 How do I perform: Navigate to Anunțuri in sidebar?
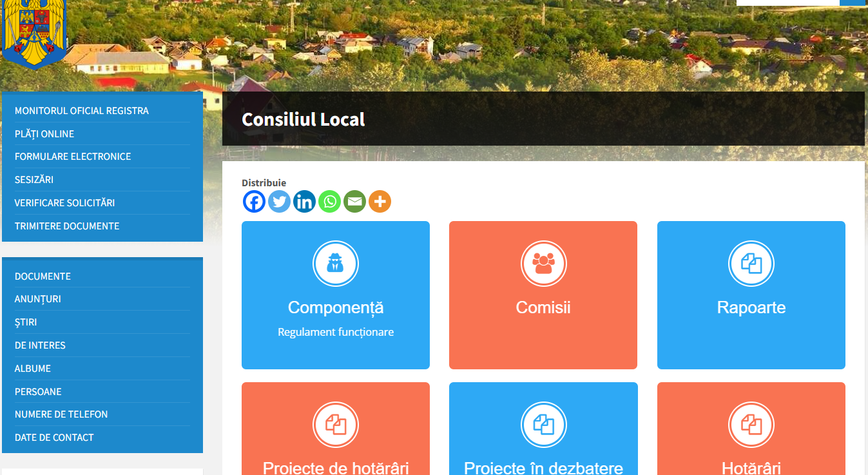pos(38,299)
